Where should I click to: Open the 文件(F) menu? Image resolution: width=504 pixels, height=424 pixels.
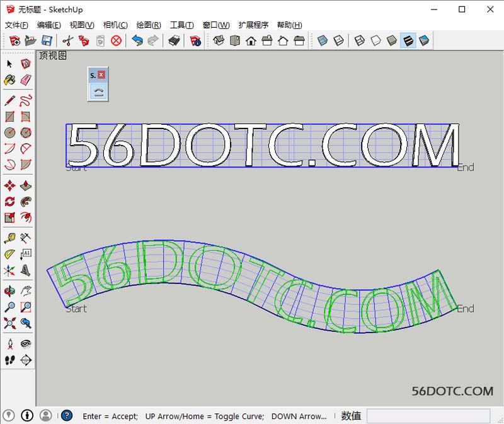(x=16, y=25)
